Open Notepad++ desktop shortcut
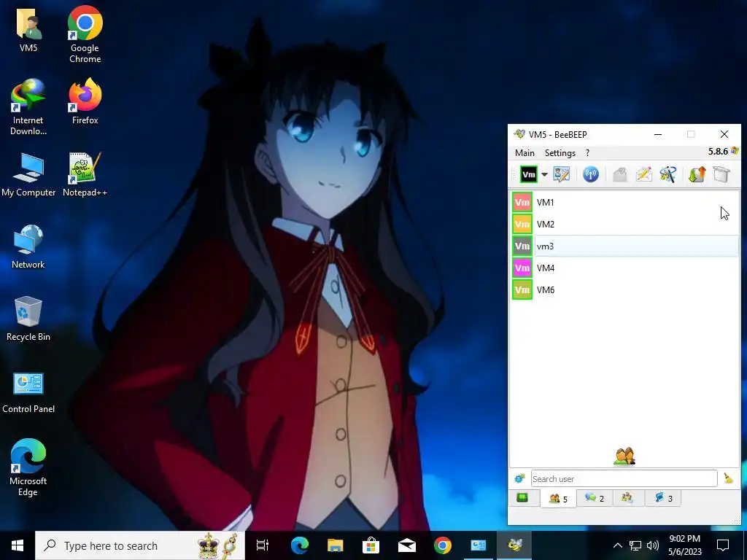This screenshot has height=560, width=747. (85, 174)
